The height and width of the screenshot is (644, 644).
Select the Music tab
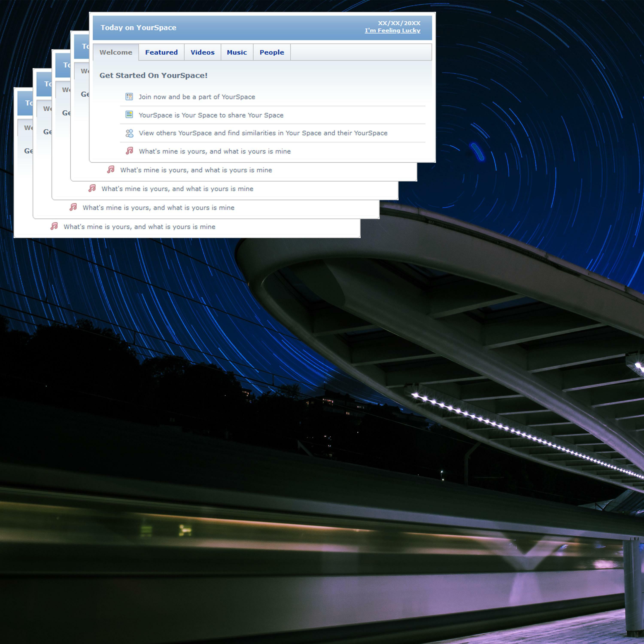pos(237,52)
